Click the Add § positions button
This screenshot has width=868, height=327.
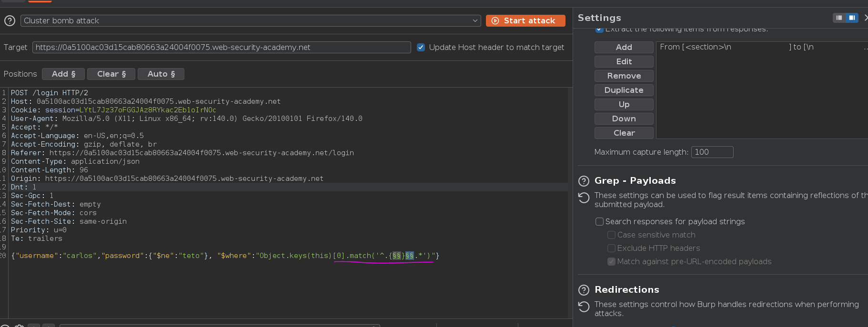coord(63,74)
